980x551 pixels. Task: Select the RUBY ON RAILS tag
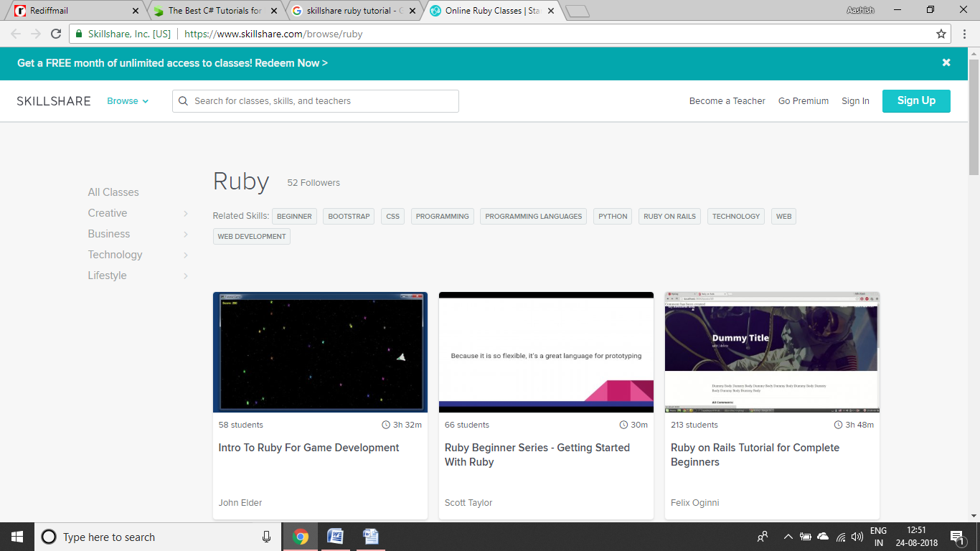pyautogui.click(x=669, y=216)
